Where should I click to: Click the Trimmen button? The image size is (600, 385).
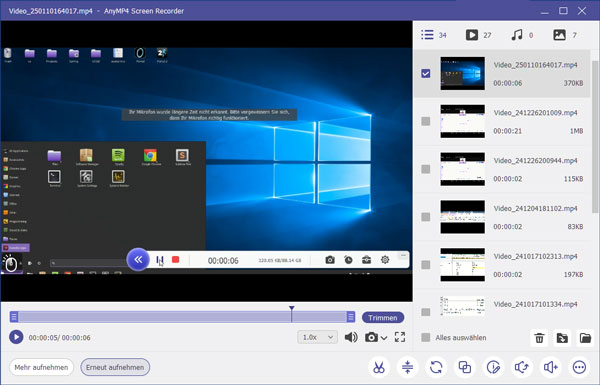(x=383, y=318)
